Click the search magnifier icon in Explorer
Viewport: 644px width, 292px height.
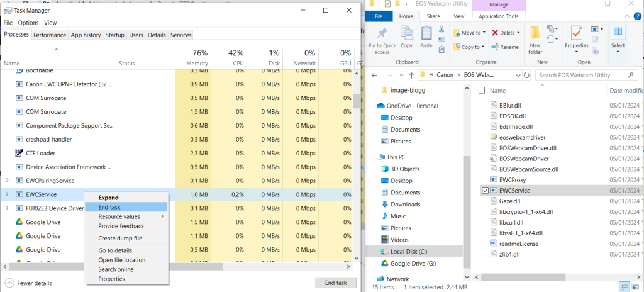coord(631,75)
